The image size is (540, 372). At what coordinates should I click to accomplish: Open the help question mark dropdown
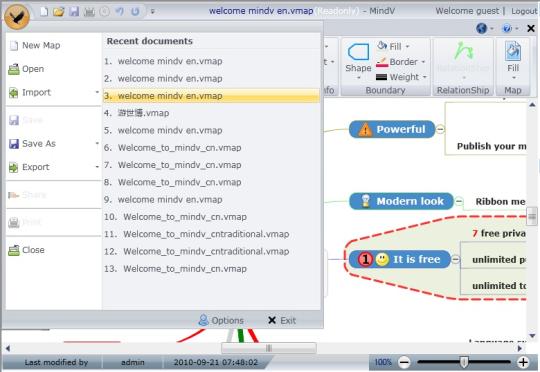[x=510, y=28]
